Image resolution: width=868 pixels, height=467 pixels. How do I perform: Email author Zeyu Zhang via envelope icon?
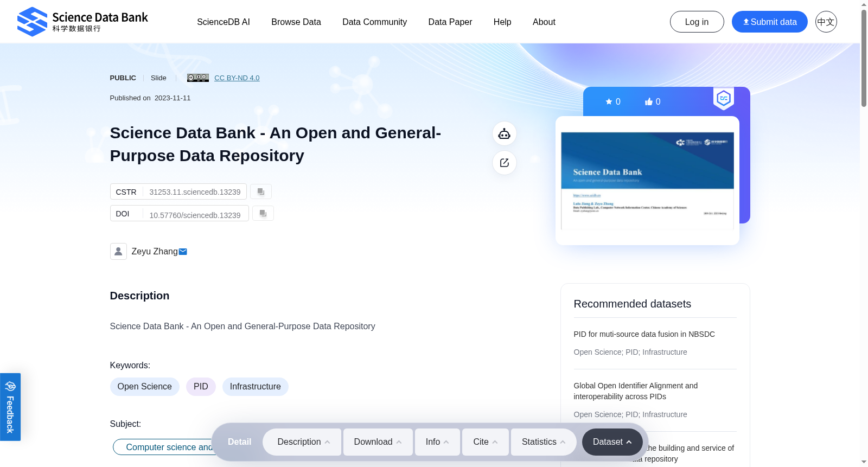point(183,252)
